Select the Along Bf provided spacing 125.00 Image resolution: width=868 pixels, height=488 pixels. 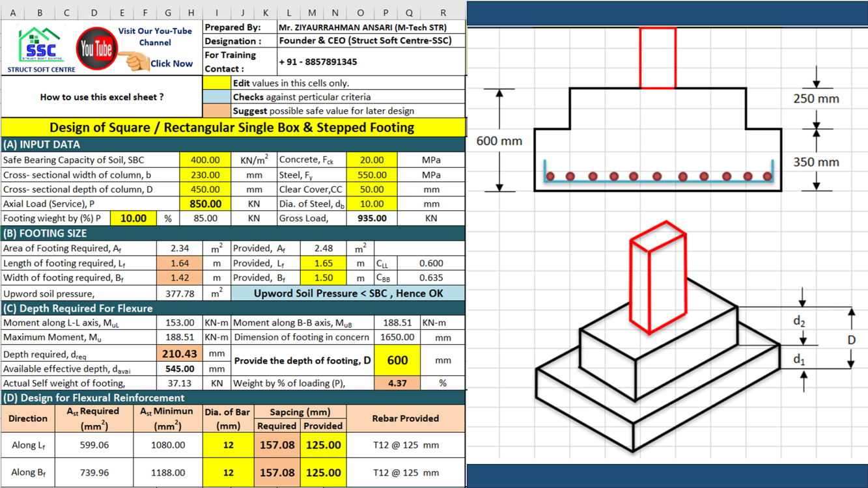[323, 473]
